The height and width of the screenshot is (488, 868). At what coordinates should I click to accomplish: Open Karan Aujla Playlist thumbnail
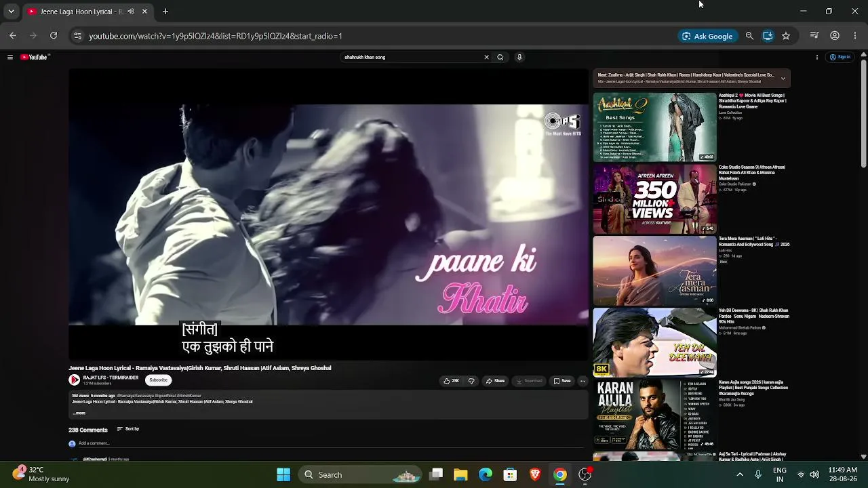pos(654,415)
